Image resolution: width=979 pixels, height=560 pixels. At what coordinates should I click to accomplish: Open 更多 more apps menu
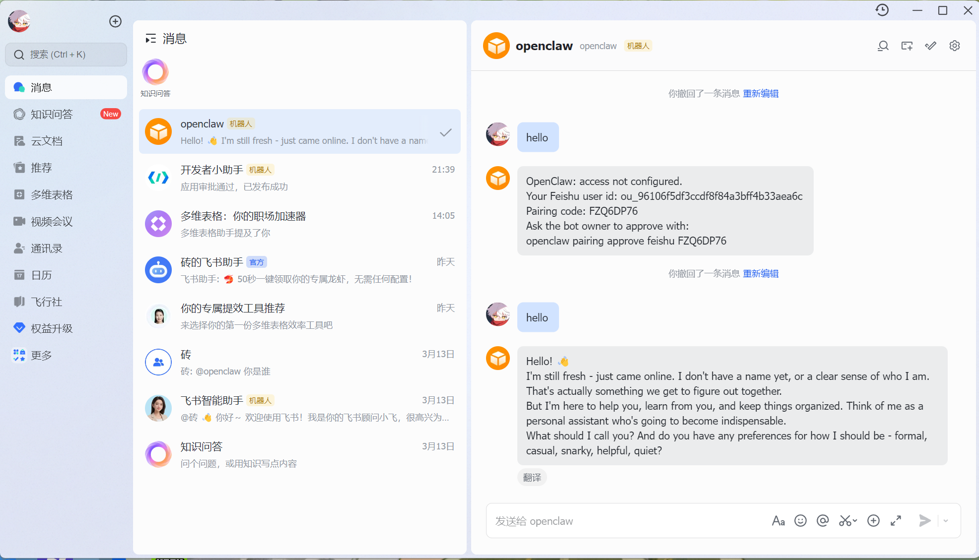pyautogui.click(x=66, y=355)
